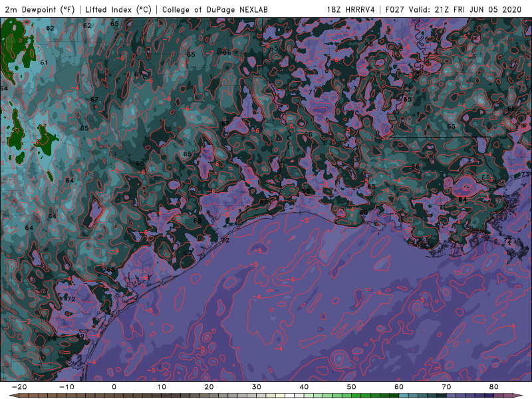Click the "10" color bar label
This screenshot has height=399, width=532.
162,387
